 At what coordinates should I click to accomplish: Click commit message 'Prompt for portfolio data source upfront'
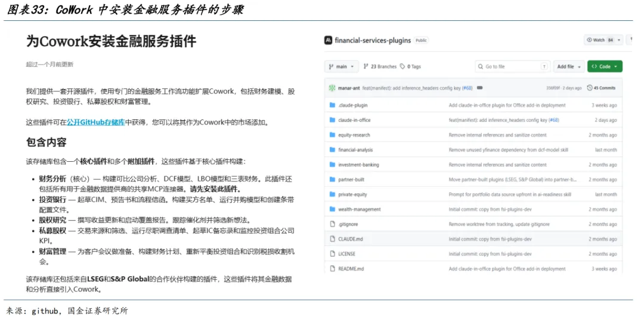point(510,194)
